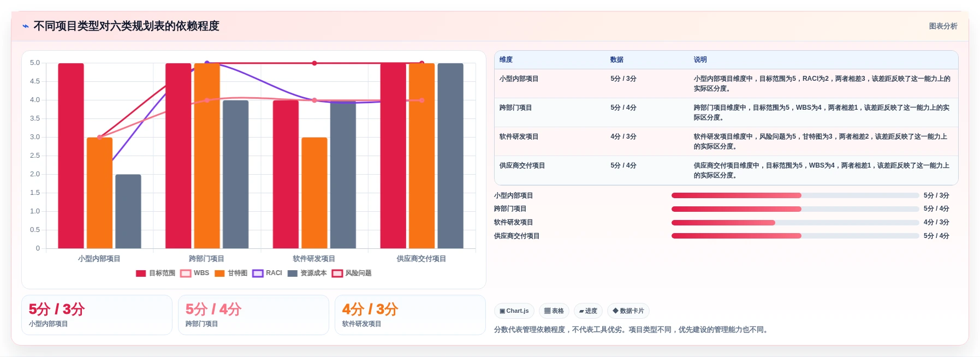This screenshot has height=357, width=980.
Task: Click the 维度 column header
Action: pyautogui.click(x=506, y=59)
